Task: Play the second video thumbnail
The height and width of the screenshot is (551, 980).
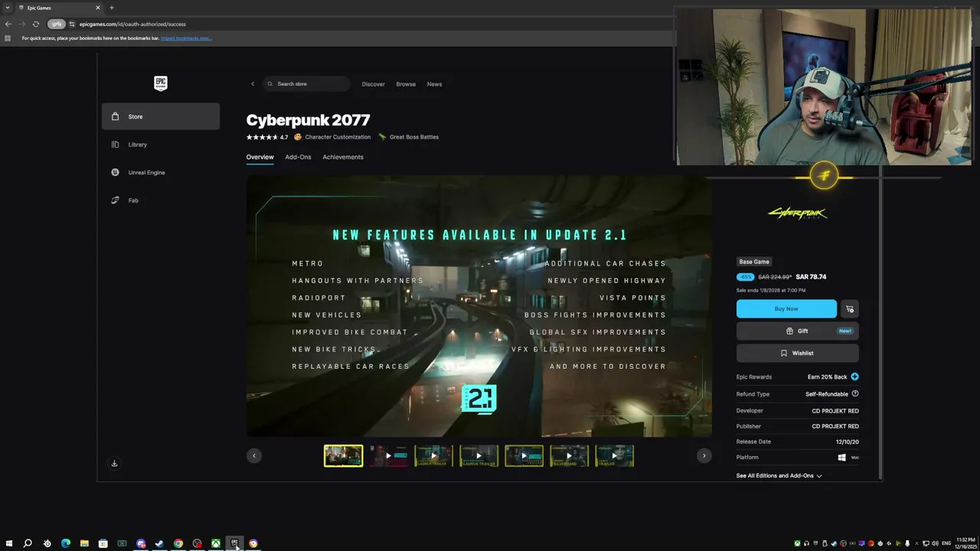Action: tap(388, 456)
